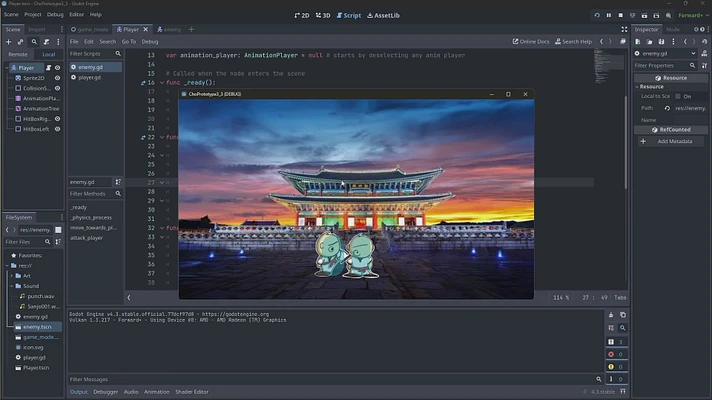Toggle visibility of HitBoxRight node
Screen dimensions: 712x400
[x=58, y=119]
